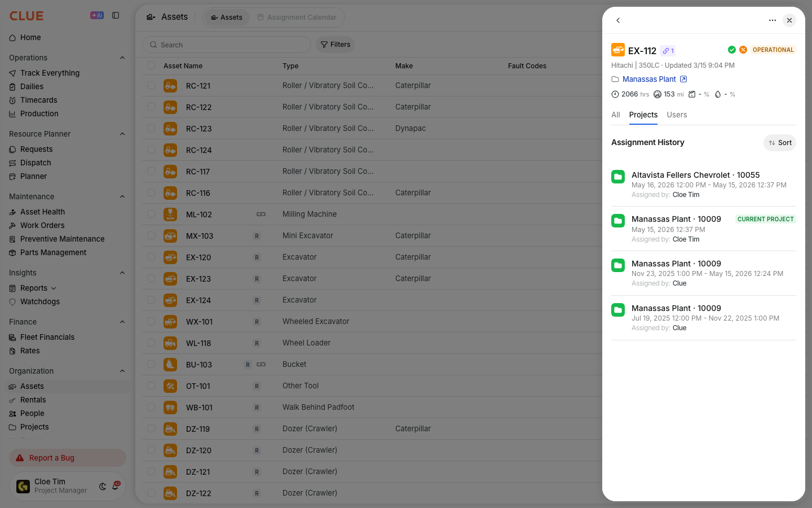812x508 pixels.
Task: Open Manassas Plant external link icon
Action: (683, 79)
